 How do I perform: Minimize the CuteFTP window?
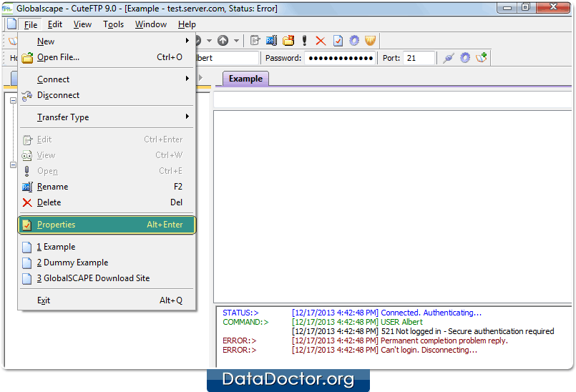(x=507, y=7)
